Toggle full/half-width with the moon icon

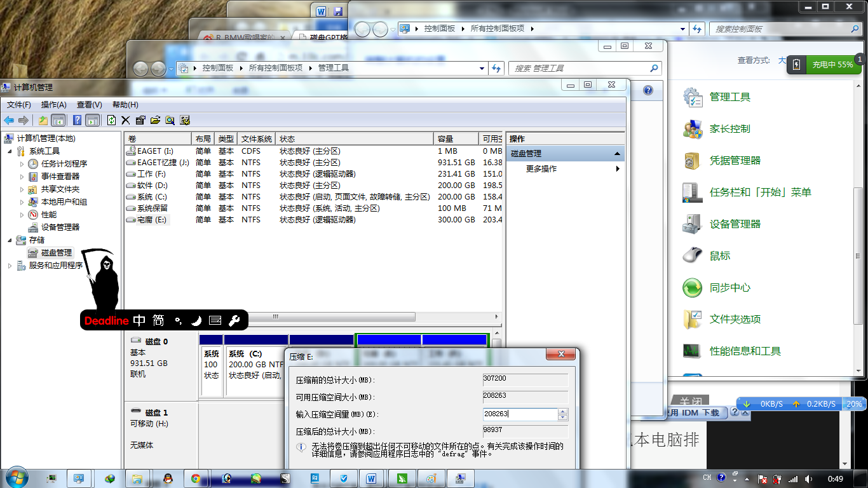click(x=196, y=321)
